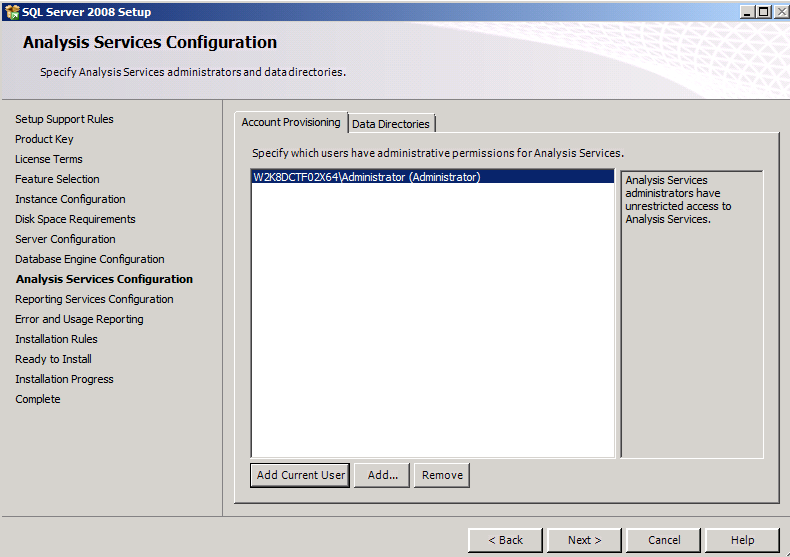
Task: Switch to the Account Provisioning tab
Action: 291,122
